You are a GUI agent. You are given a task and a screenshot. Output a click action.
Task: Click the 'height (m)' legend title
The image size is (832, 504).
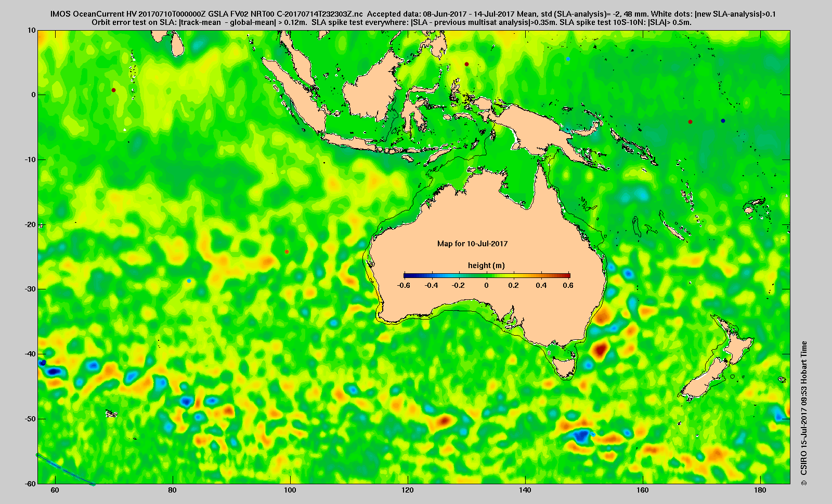pyautogui.click(x=486, y=266)
